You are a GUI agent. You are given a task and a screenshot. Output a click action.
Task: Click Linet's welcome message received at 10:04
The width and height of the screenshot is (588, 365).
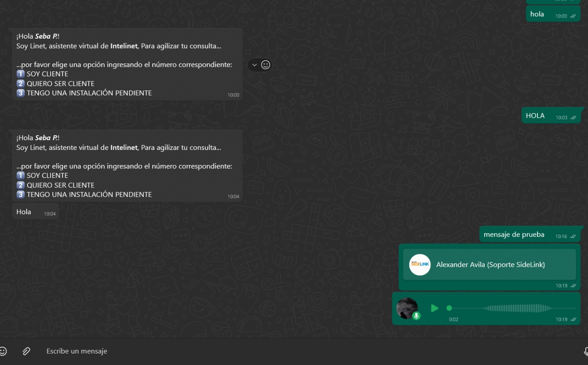point(124,165)
